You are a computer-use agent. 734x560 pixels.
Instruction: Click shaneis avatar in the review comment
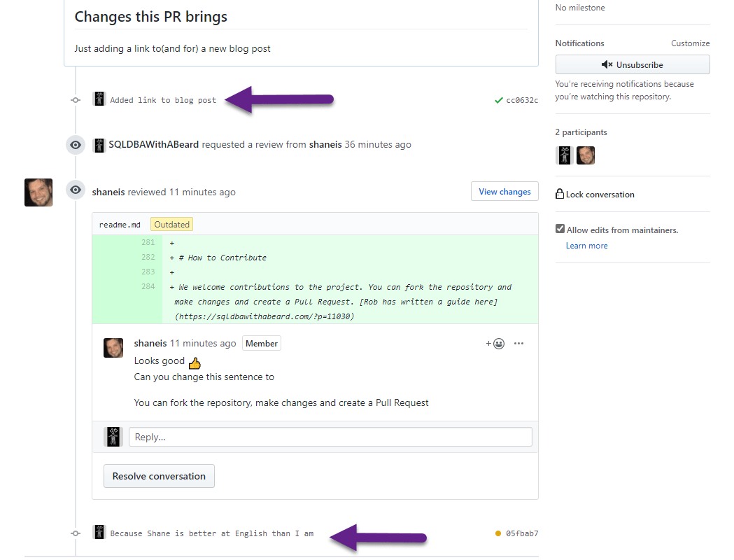click(113, 348)
